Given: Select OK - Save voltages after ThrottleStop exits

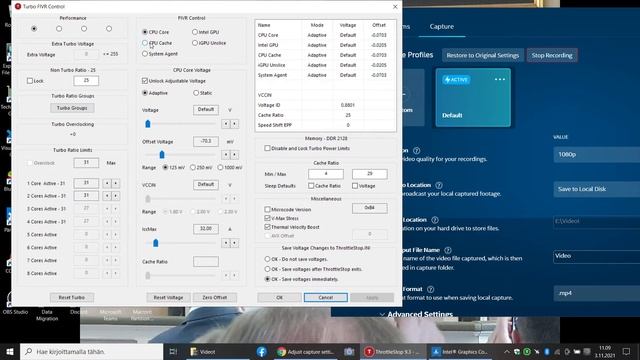Looking at the screenshot, I should coord(267,269).
